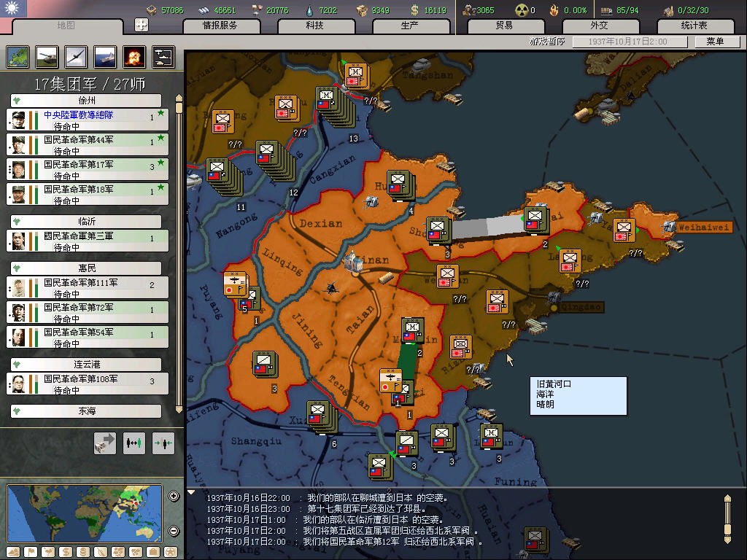The width and height of the screenshot is (747, 560).
Task: Zoom out with the minimap minus
Action: tap(174, 531)
